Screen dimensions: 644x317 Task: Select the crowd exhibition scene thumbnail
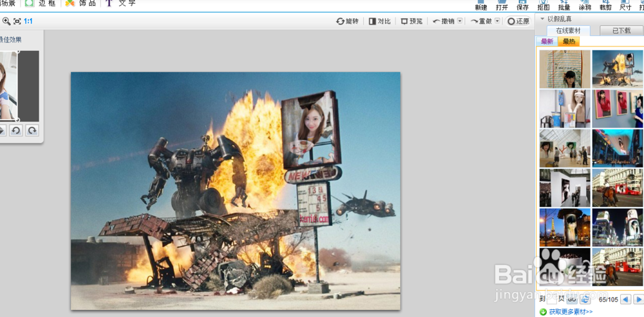coord(565,187)
